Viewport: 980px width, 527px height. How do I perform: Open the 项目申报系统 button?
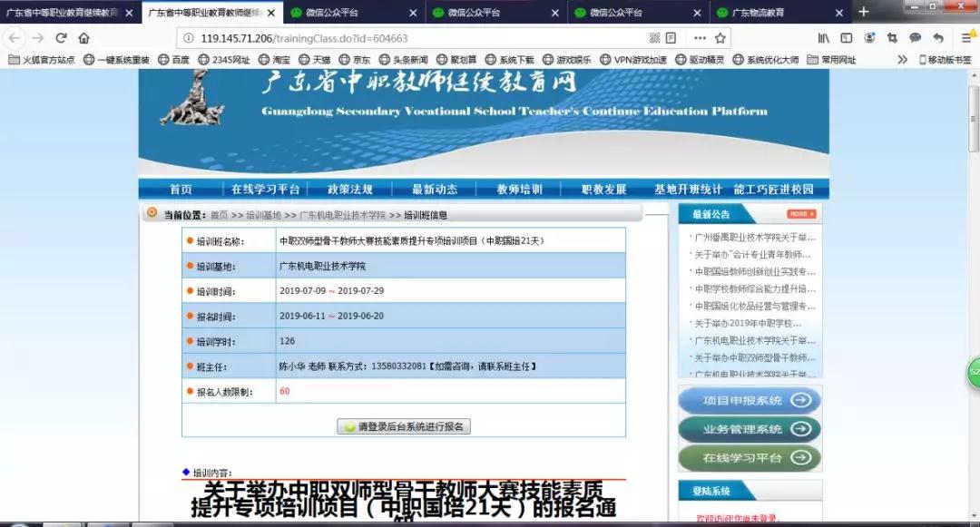click(x=749, y=401)
